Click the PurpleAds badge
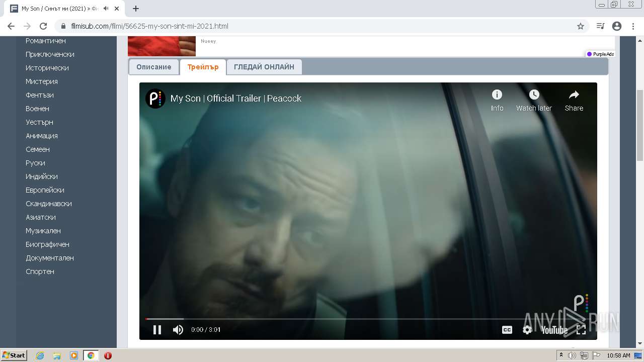 pos(600,54)
